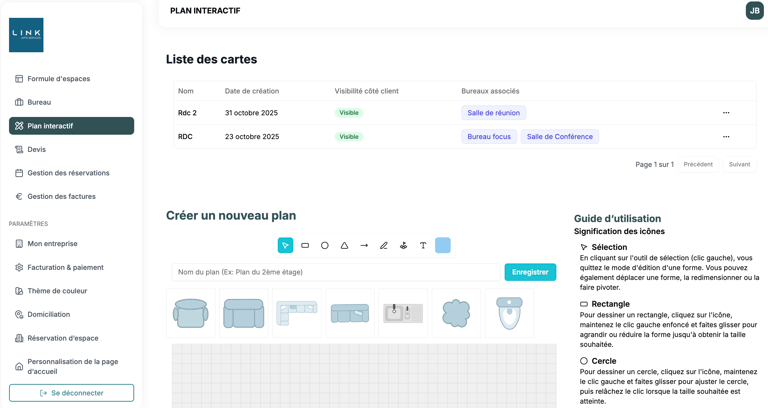Click the Bureaux associés column header
This screenshot has height=408, width=768.
coord(490,91)
